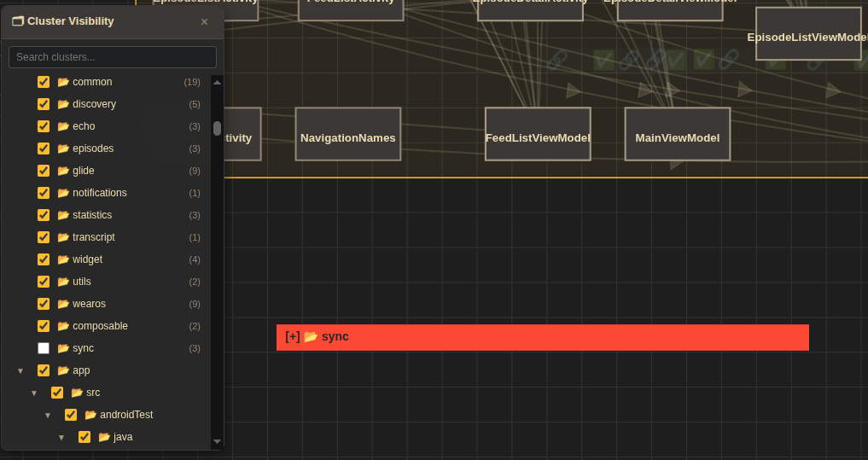Click scrollbar up arrow in cluster list
Viewport: 868px width, 460px height.
[217, 83]
